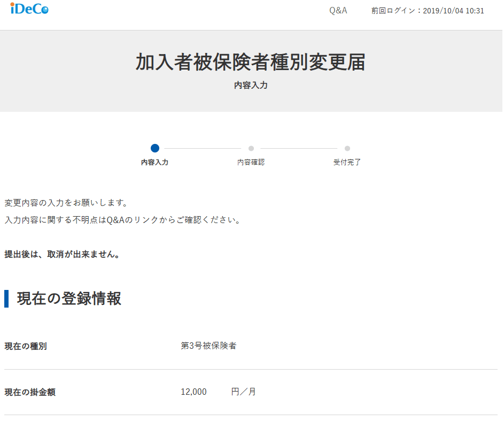Click the 変更内容の入力をお願いします instruction line
This screenshot has width=504, height=421.
click(66, 203)
